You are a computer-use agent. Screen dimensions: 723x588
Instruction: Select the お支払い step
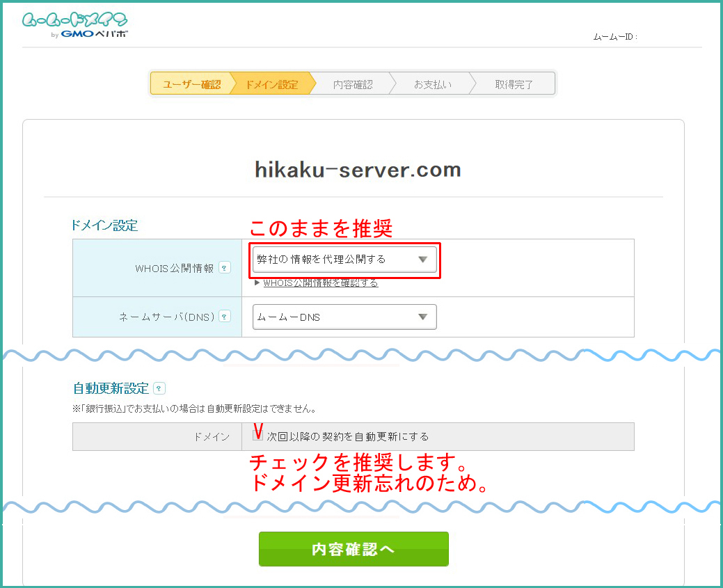[x=432, y=84]
